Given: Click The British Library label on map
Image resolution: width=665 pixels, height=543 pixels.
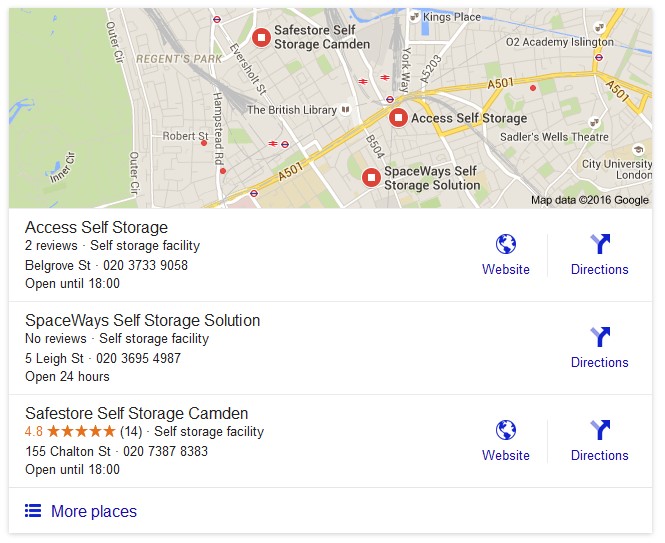Looking at the screenshot, I should pyautogui.click(x=292, y=110).
